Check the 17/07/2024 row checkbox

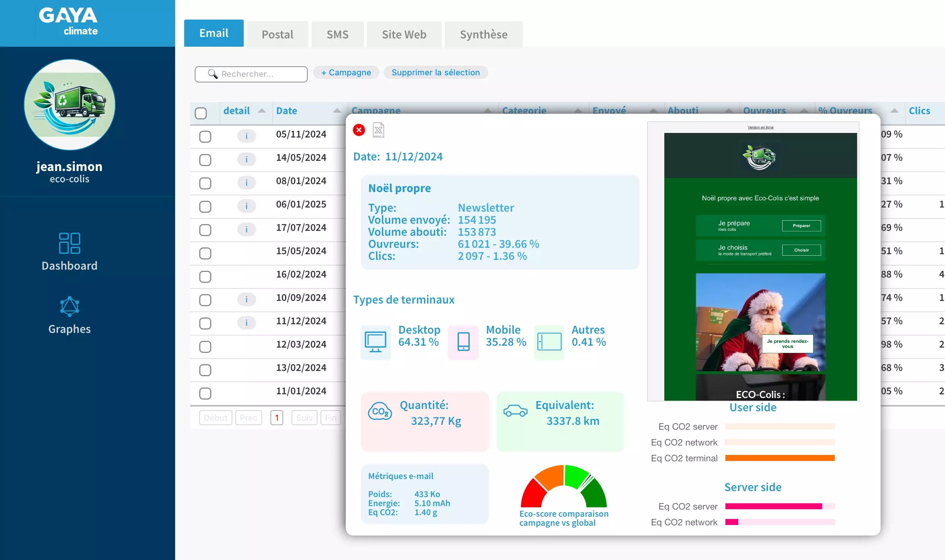[205, 230]
